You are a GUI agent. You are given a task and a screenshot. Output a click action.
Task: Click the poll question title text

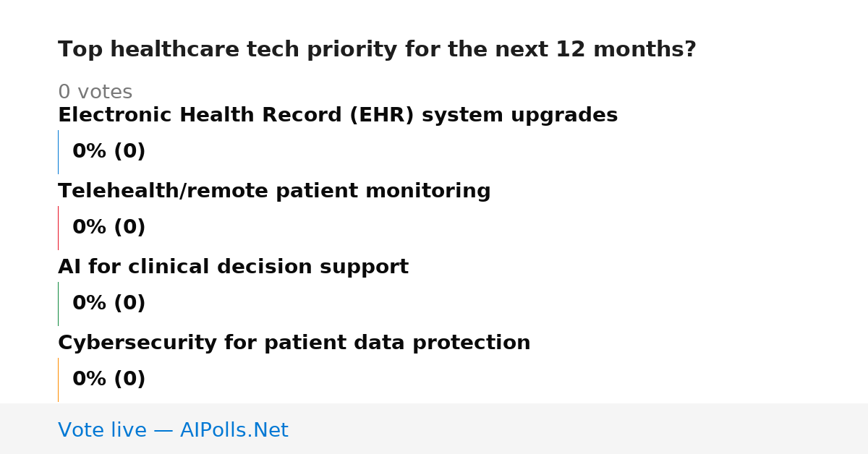point(377,50)
